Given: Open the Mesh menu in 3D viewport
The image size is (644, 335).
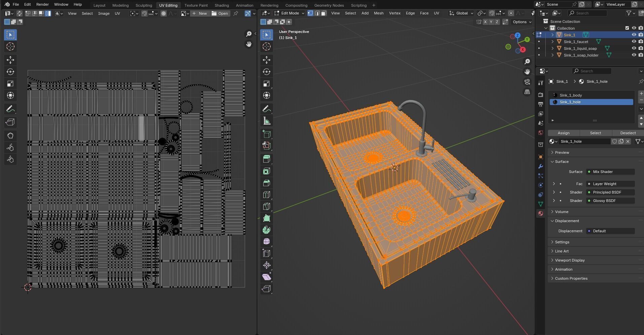Looking at the screenshot, I should coord(378,13).
